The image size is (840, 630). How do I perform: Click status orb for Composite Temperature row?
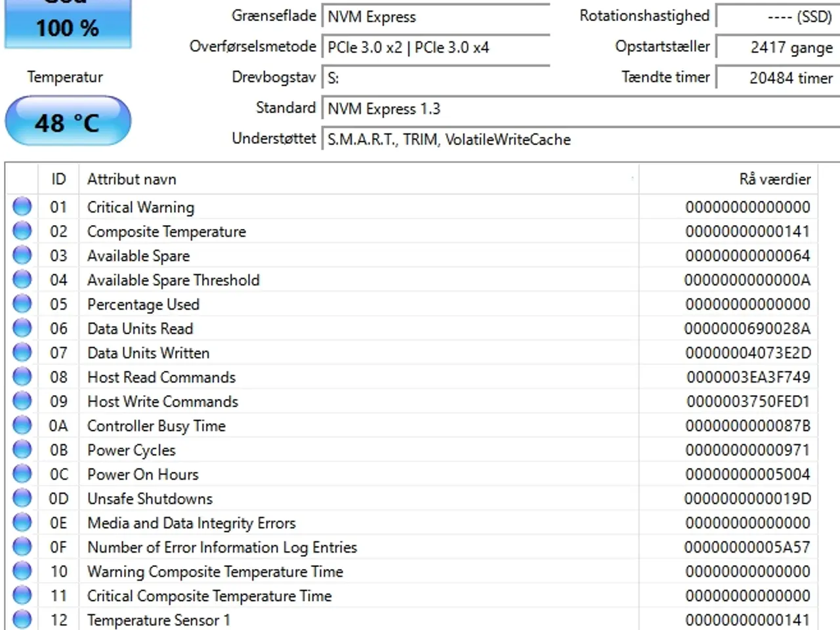point(22,231)
